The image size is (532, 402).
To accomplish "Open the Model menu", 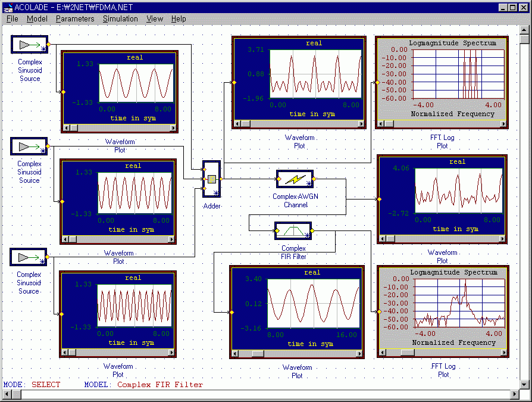I will tap(37, 18).
